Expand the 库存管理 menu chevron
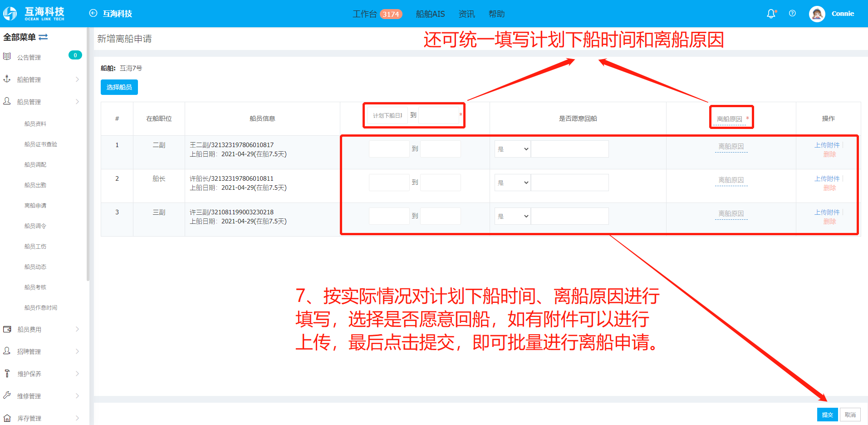868x425 pixels. coord(77,418)
